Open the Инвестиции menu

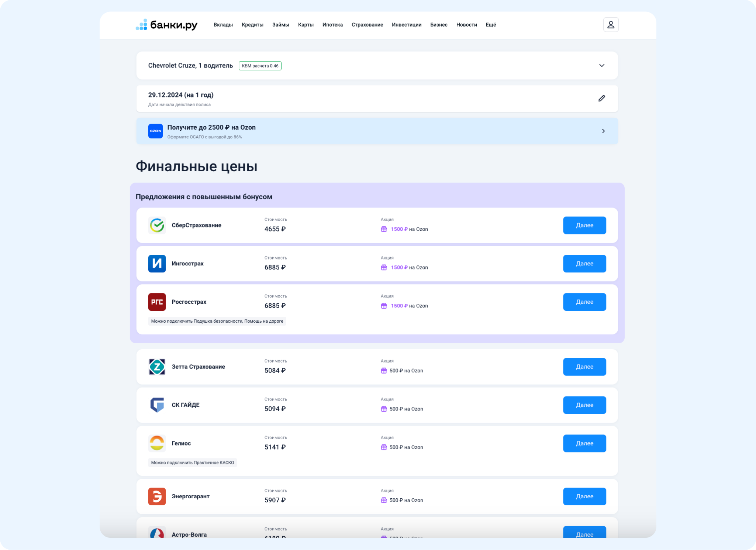tap(407, 25)
